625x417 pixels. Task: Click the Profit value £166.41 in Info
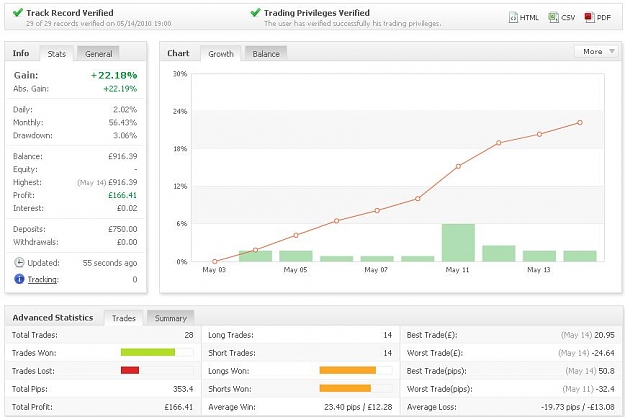(123, 195)
